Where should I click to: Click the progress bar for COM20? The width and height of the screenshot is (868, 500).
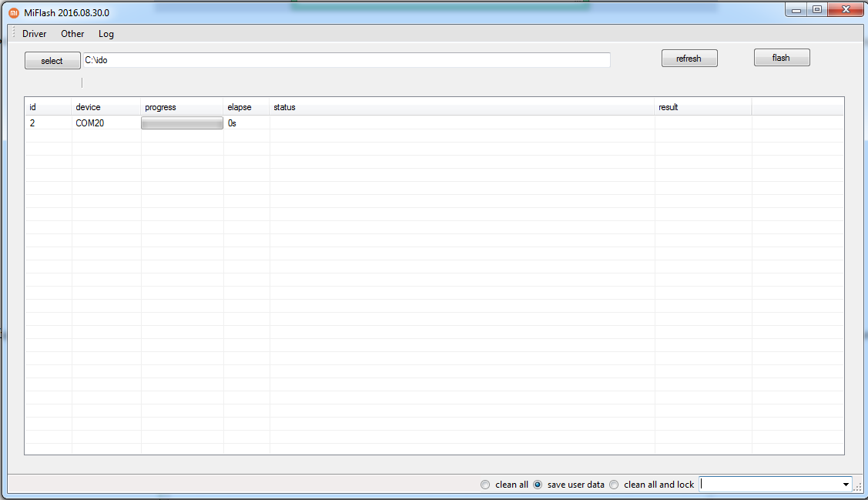182,123
